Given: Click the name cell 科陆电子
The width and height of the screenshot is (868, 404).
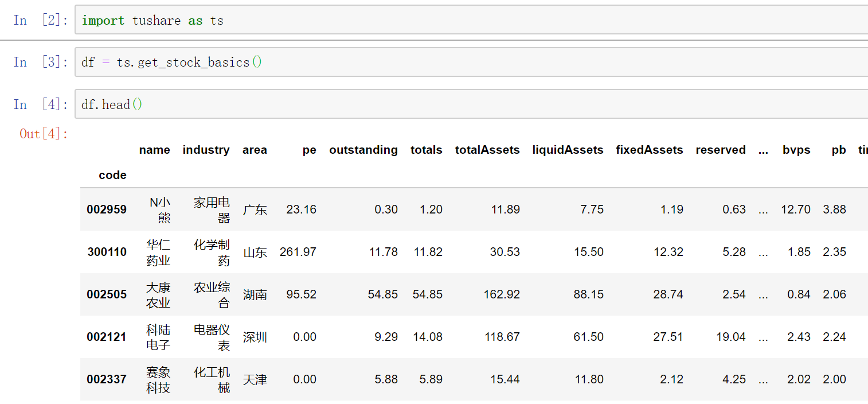Looking at the screenshot, I should click(x=158, y=337).
